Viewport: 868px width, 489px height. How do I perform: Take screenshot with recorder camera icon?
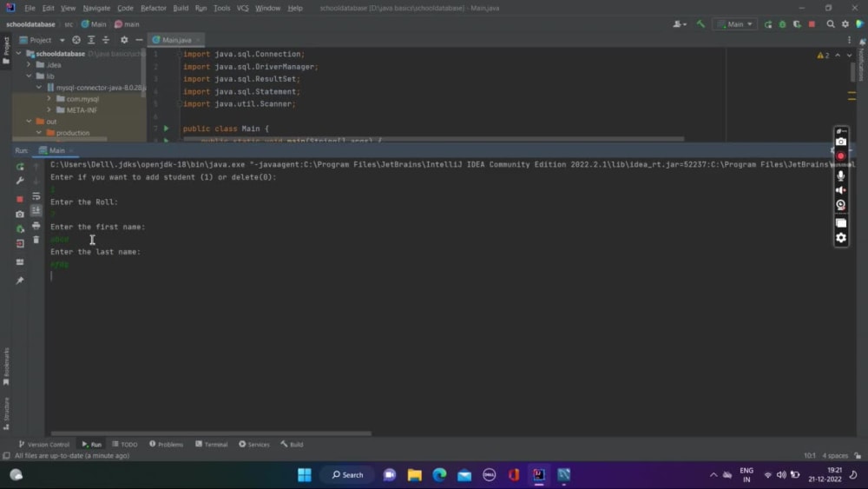[841, 142]
